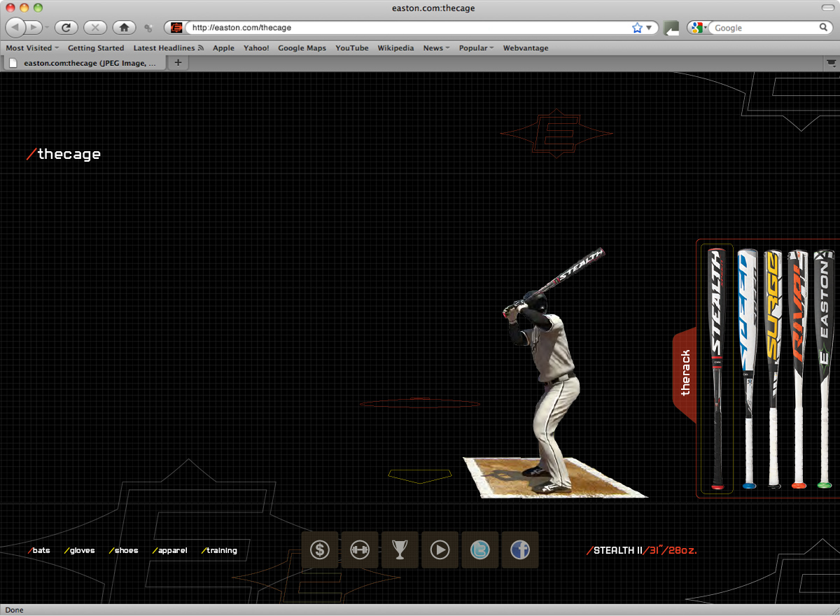The height and width of the screenshot is (616, 840).
Task: Expand the Most Visited bookmarks dropdown
Action: click(32, 48)
